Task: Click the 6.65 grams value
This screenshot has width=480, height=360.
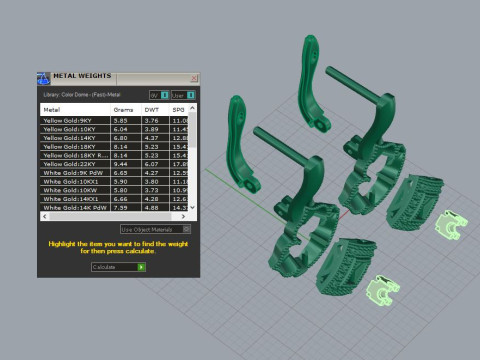Action: [x=120, y=173]
